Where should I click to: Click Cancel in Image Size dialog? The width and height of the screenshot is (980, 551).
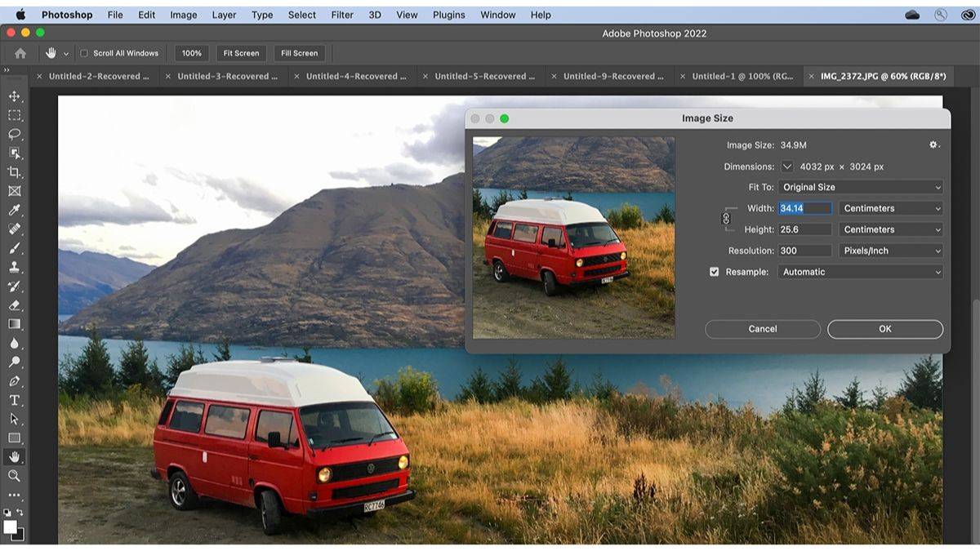coord(763,329)
